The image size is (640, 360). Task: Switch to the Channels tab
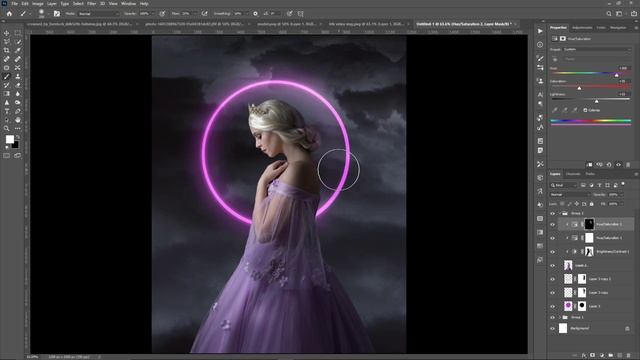pos(573,174)
